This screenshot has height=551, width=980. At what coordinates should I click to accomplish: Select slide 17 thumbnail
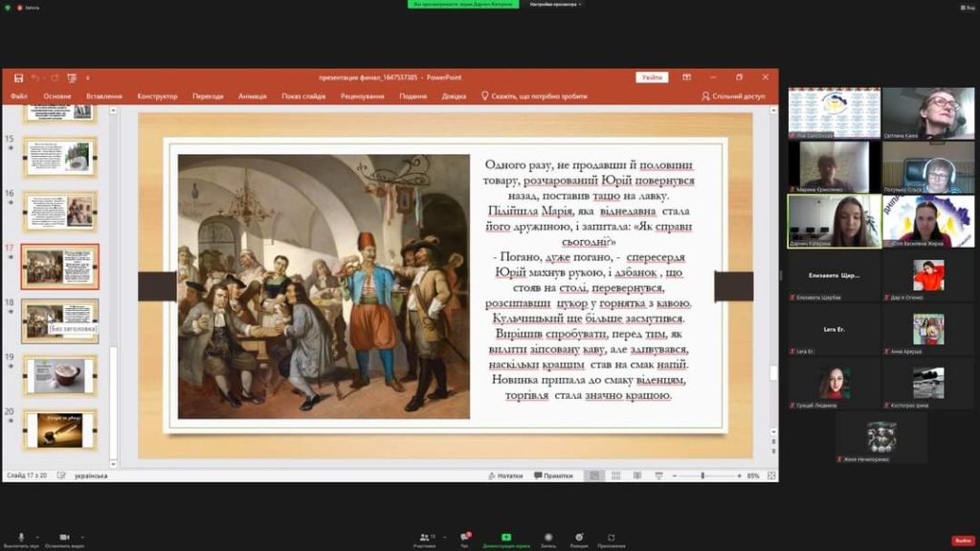60,266
